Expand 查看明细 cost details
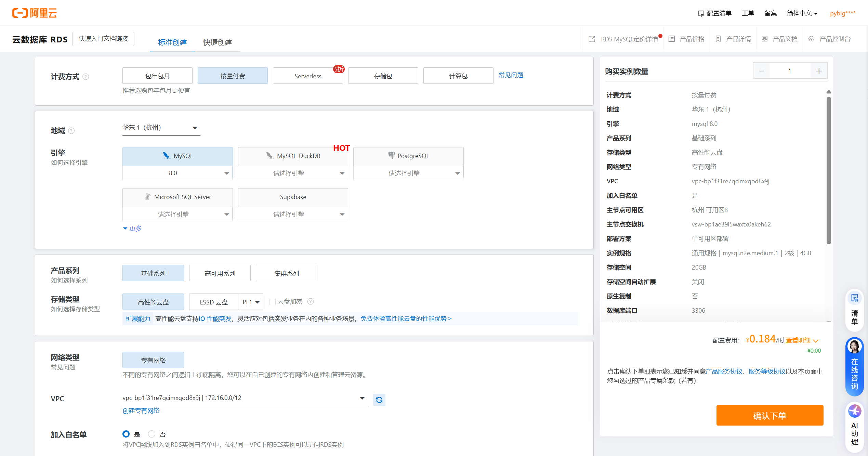This screenshot has width=868, height=456. (x=802, y=340)
